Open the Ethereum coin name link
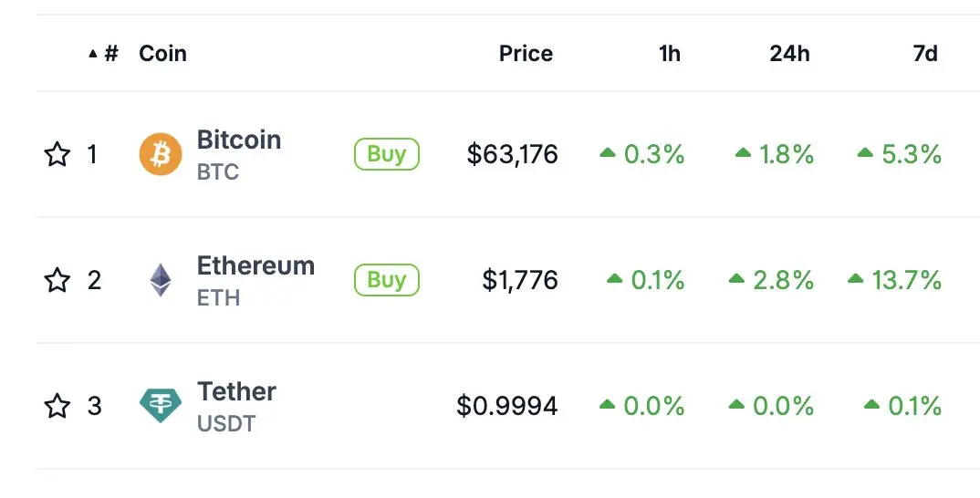Screen dimensions: 980x498 pyautogui.click(x=255, y=266)
